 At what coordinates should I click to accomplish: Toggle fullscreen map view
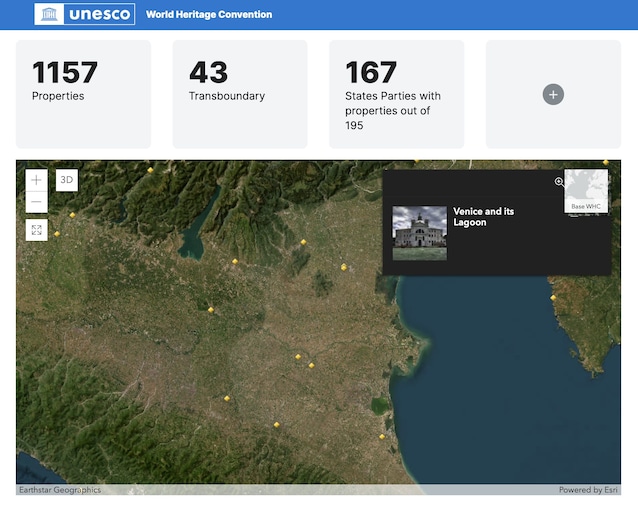[x=37, y=230]
